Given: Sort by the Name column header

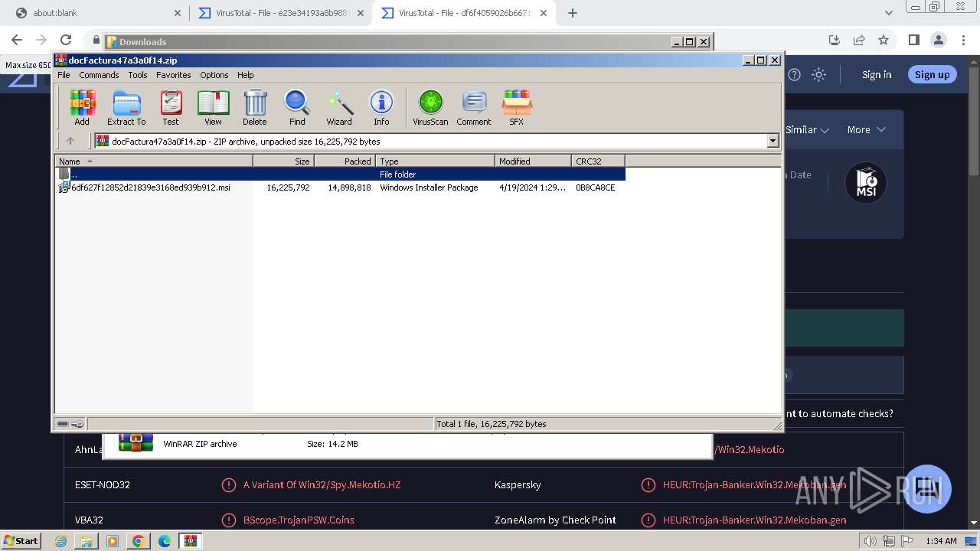Looking at the screenshot, I should point(154,161).
